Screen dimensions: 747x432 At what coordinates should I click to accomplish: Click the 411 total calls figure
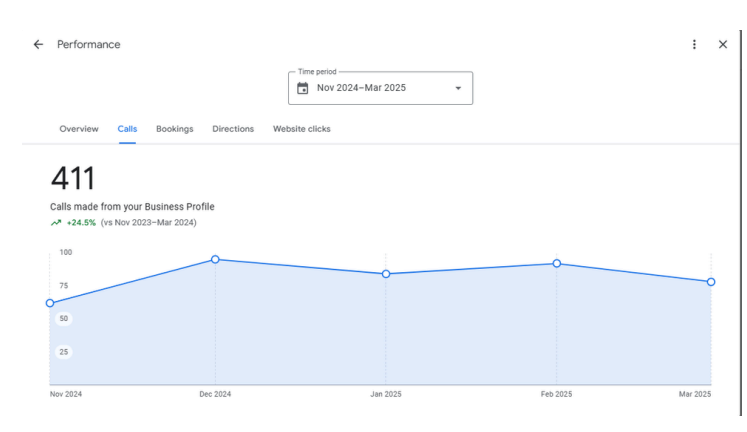pyautogui.click(x=73, y=180)
